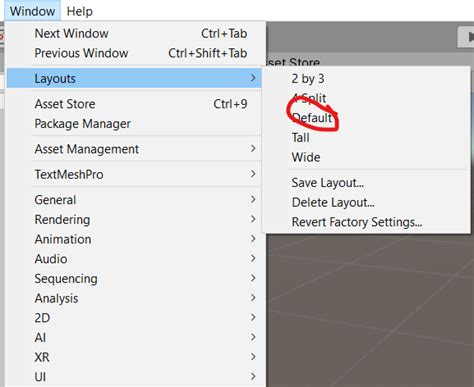Select the 4 Split layout

[366, 98]
